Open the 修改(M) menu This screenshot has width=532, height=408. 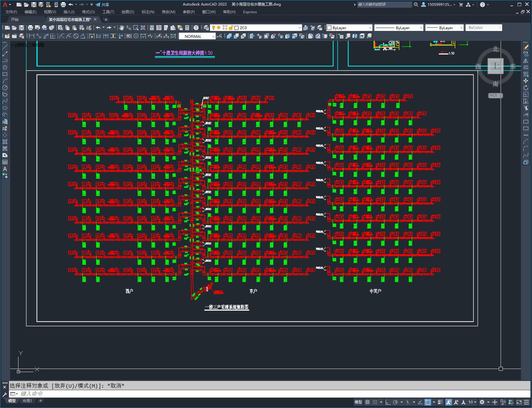point(168,12)
